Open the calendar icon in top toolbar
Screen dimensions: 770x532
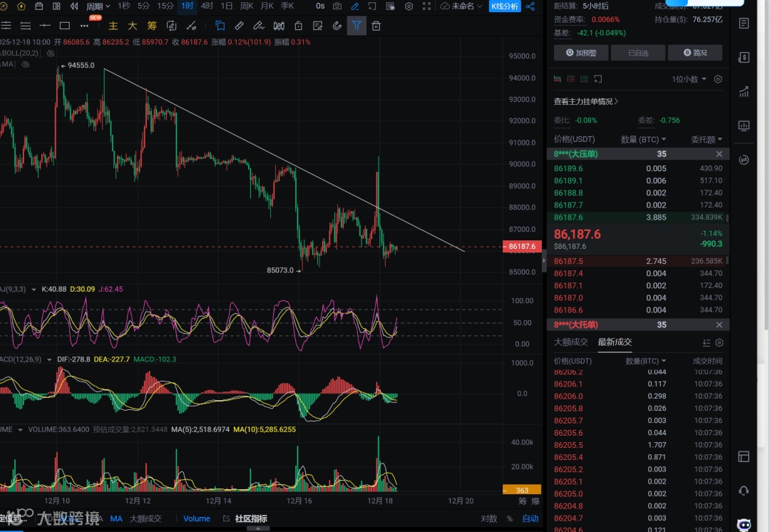click(38, 6)
